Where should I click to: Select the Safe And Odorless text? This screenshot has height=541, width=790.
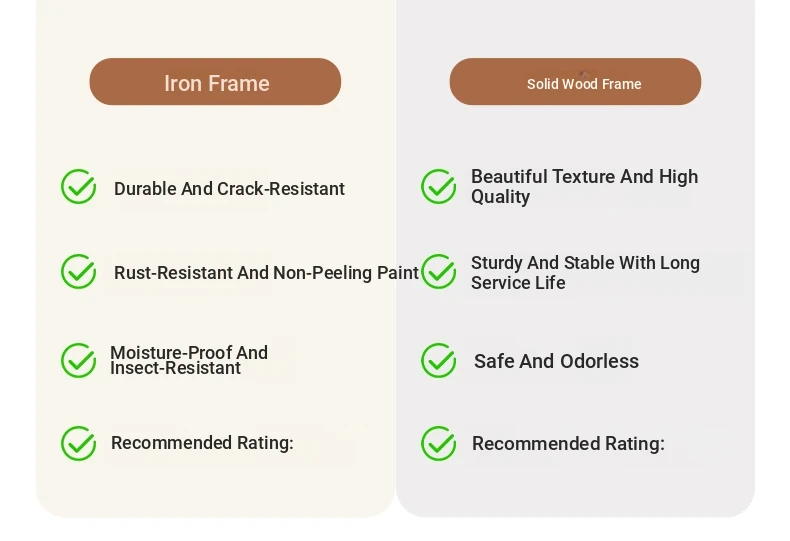coord(556,361)
